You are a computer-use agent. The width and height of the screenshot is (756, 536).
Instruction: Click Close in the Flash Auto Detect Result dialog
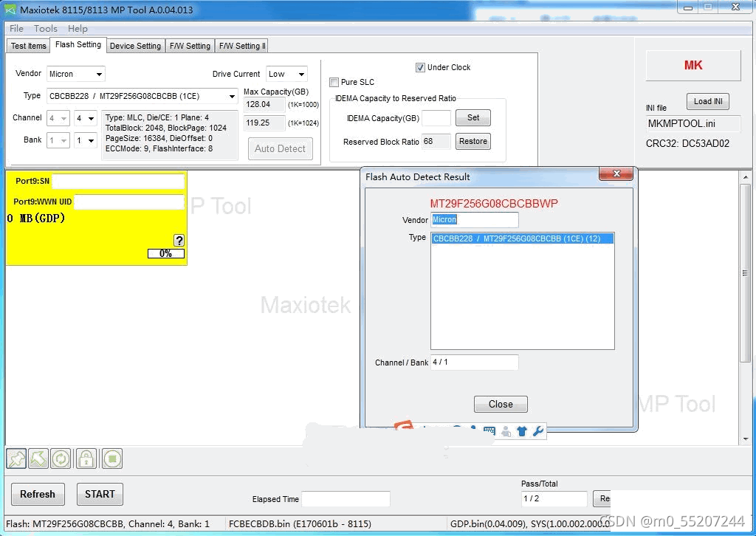pos(501,404)
